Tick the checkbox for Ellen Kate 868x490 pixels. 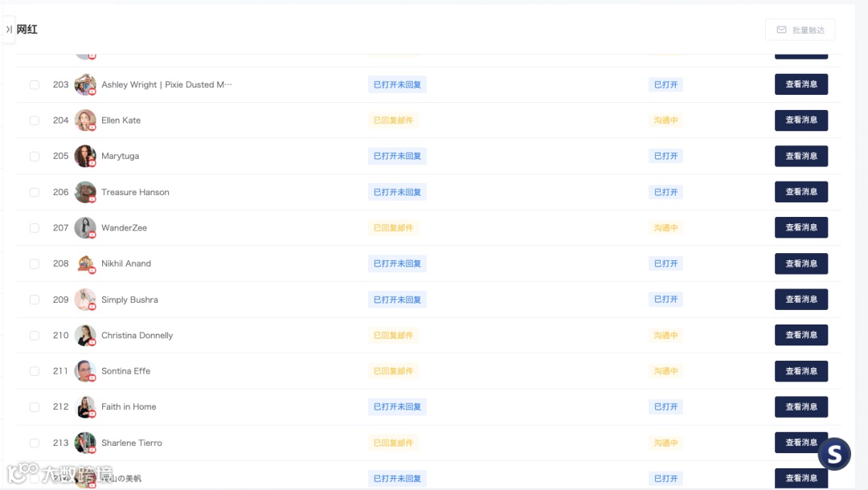coord(35,120)
